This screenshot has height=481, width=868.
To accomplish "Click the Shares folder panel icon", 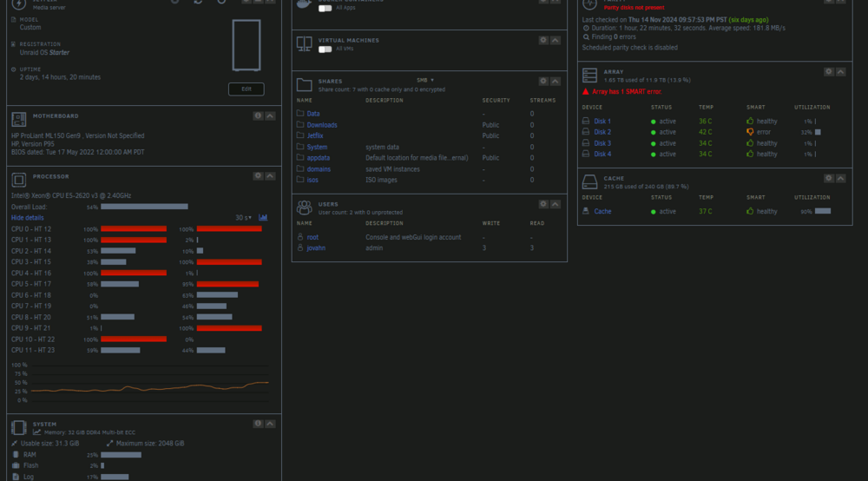I will click(x=304, y=85).
